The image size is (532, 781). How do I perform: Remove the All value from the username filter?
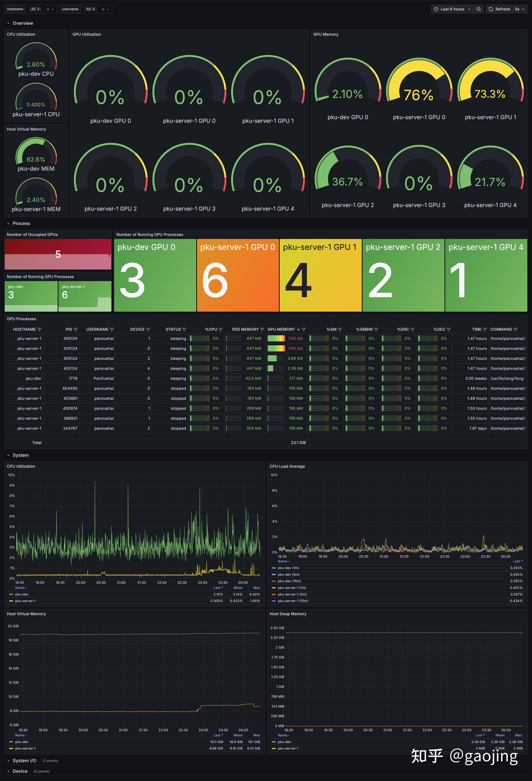(94, 9)
